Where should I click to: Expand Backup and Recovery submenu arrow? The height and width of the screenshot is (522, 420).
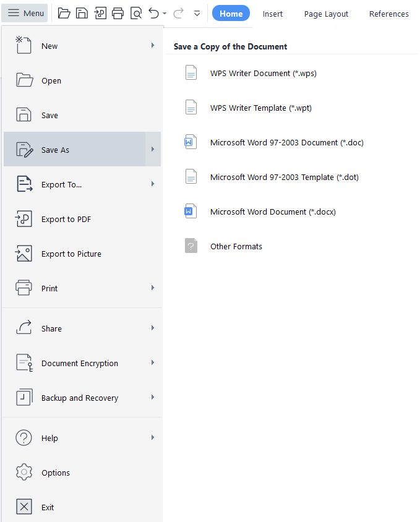[x=153, y=397]
